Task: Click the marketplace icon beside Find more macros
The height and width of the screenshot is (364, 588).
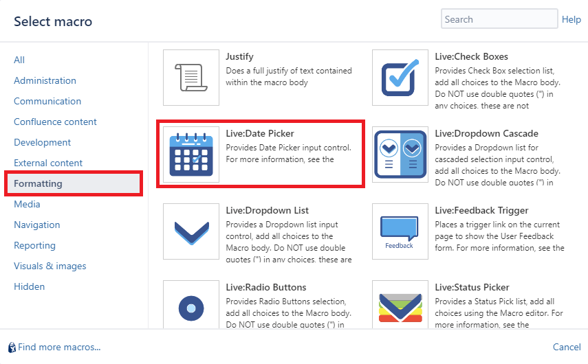Action: (x=12, y=348)
